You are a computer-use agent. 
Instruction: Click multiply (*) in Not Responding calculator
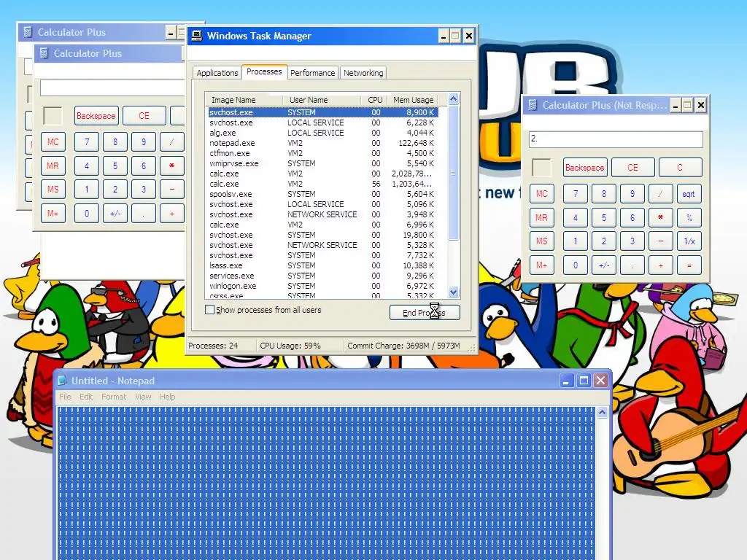click(660, 217)
